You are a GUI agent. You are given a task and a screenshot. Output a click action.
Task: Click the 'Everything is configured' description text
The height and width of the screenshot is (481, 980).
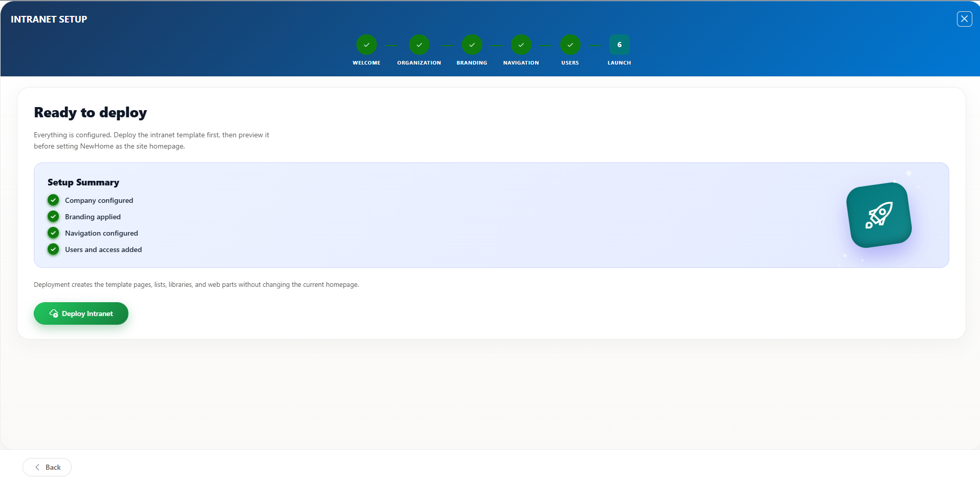coord(152,140)
